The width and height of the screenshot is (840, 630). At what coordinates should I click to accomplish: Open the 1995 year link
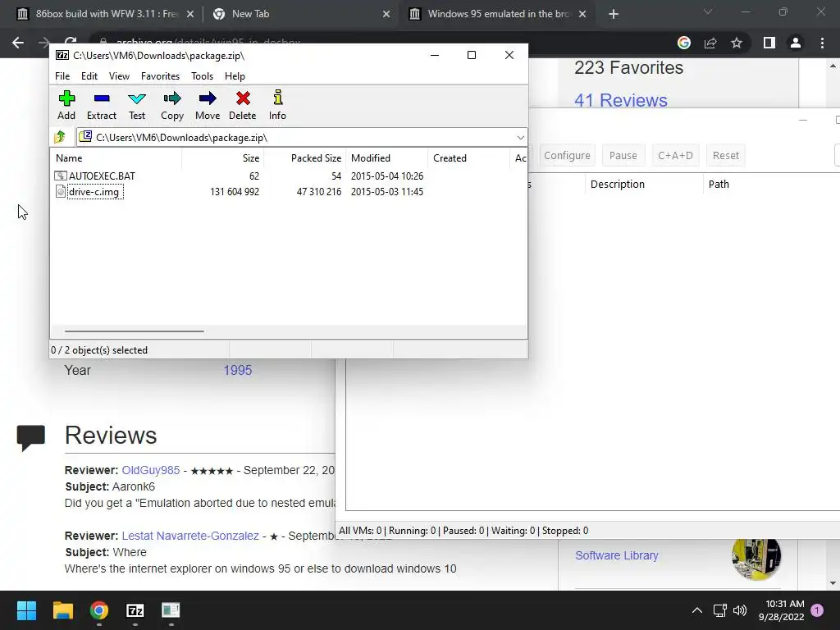point(237,370)
